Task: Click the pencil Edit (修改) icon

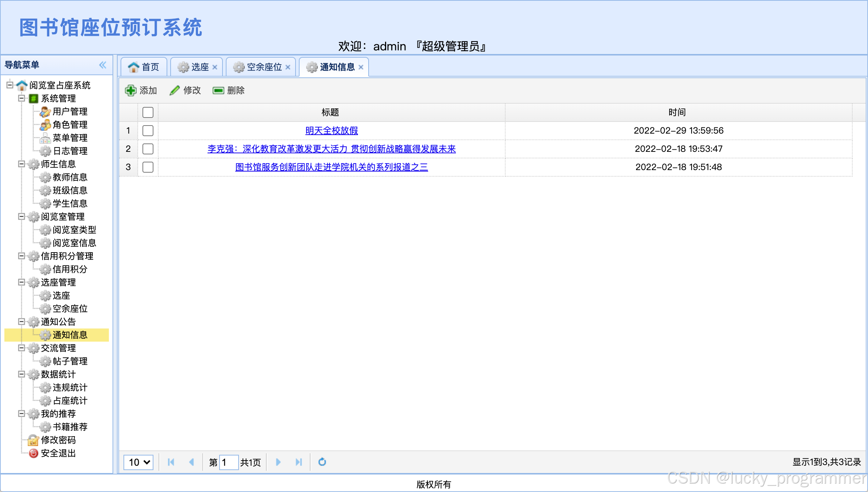Action: (x=175, y=91)
